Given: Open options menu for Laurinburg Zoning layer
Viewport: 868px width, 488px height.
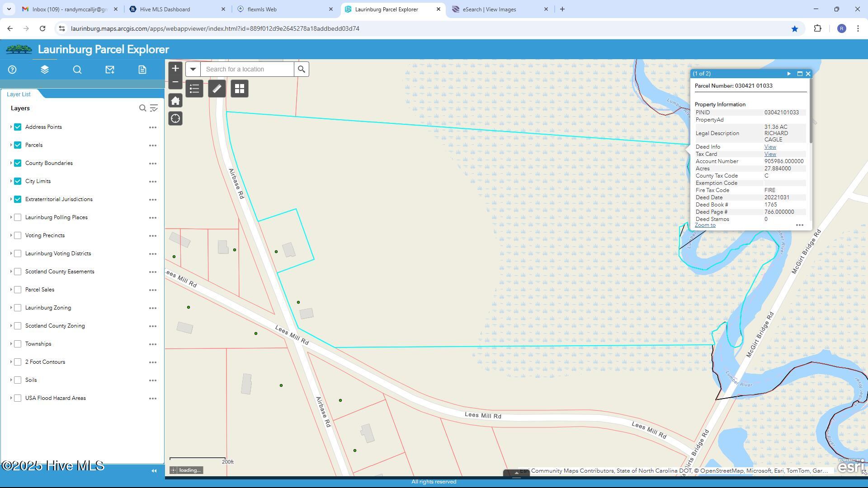Looking at the screenshot, I should [x=153, y=308].
